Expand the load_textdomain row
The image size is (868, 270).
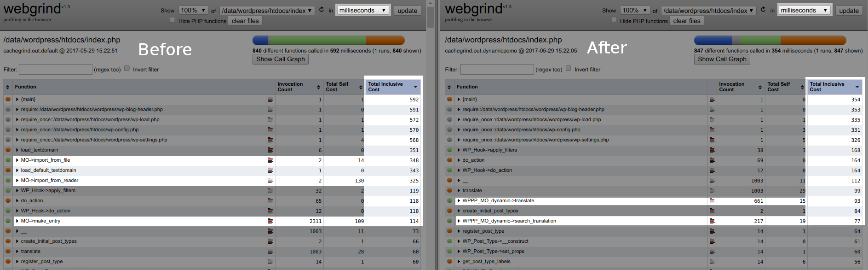point(17,150)
